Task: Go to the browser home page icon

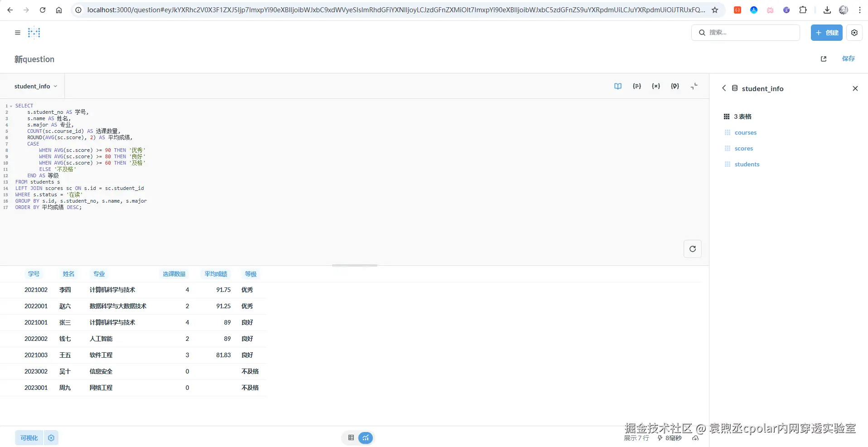Action: click(59, 10)
